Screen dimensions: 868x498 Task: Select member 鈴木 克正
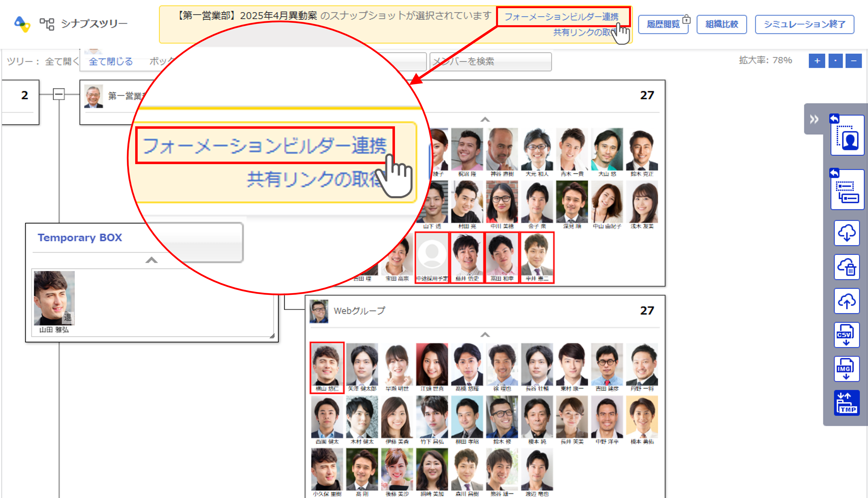click(642, 152)
